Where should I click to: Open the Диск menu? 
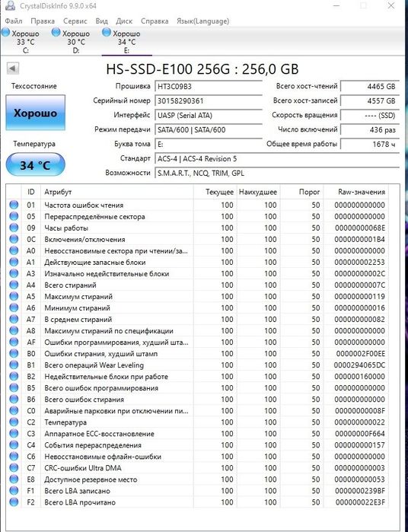coord(124,21)
